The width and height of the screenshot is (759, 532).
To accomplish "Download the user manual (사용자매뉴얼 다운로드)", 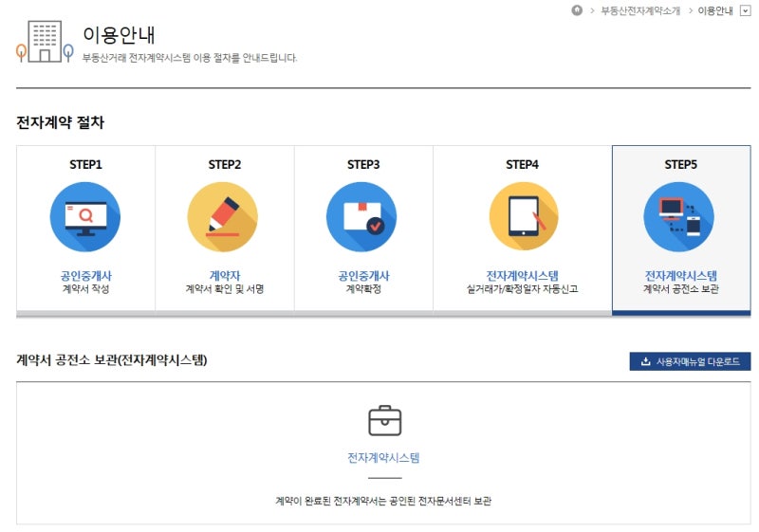I will [x=690, y=361].
